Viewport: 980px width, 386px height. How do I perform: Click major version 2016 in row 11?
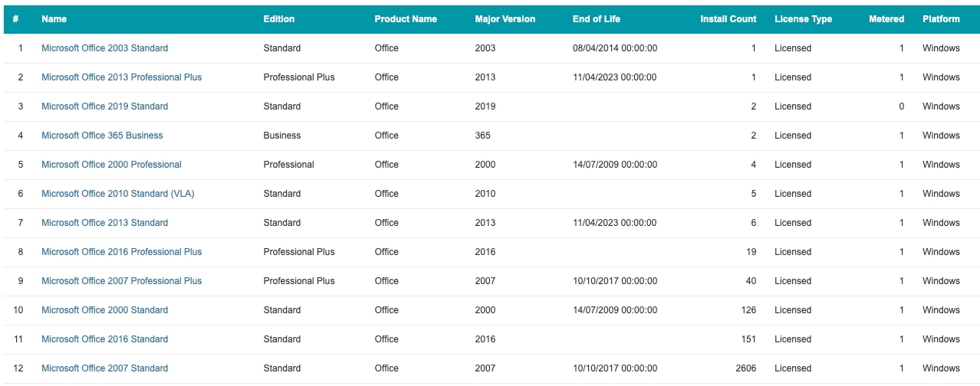click(485, 339)
